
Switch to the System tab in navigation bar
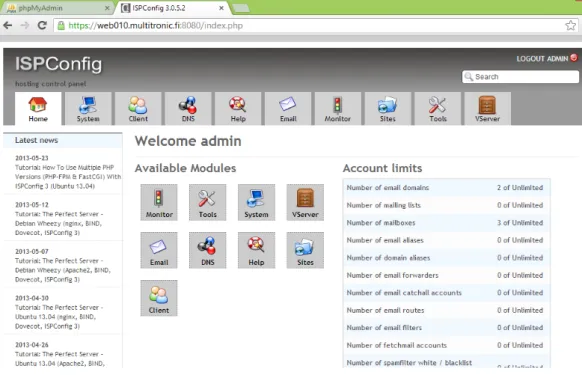pos(88,108)
